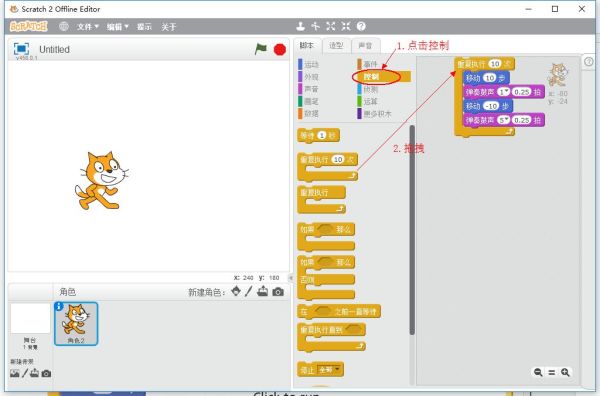Select the scissors delete tool
600x396 pixels.
click(x=316, y=26)
